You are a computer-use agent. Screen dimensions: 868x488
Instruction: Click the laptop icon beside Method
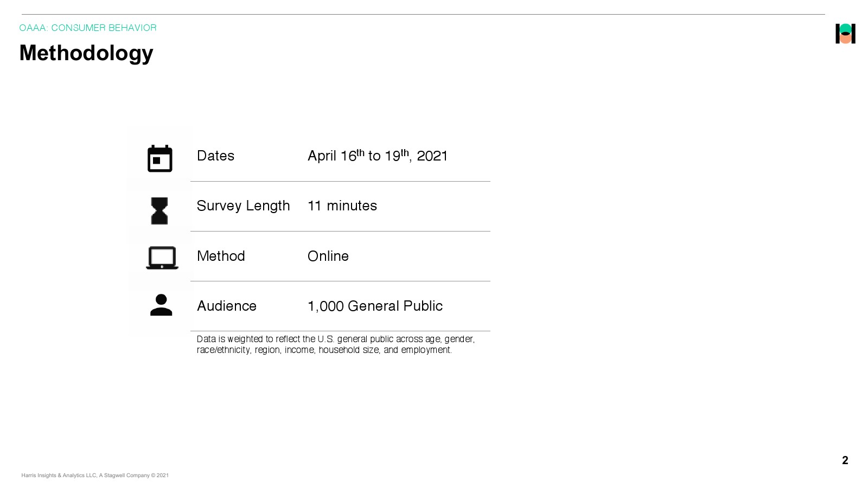tap(162, 258)
